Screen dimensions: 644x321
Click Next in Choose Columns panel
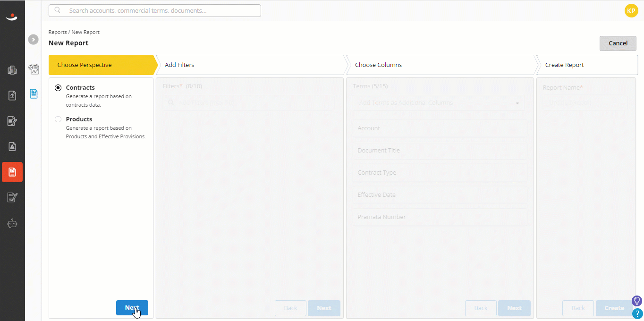click(514, 308)
